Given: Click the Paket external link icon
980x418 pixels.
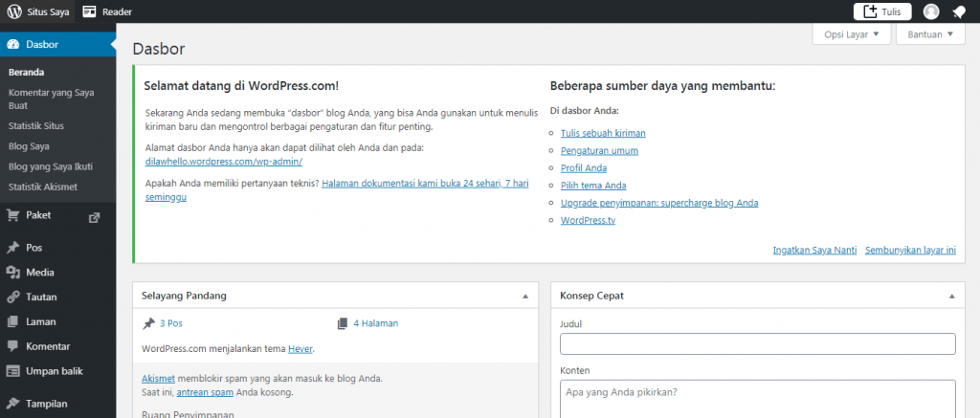Looking at the screenshot, I should (94, 216).
